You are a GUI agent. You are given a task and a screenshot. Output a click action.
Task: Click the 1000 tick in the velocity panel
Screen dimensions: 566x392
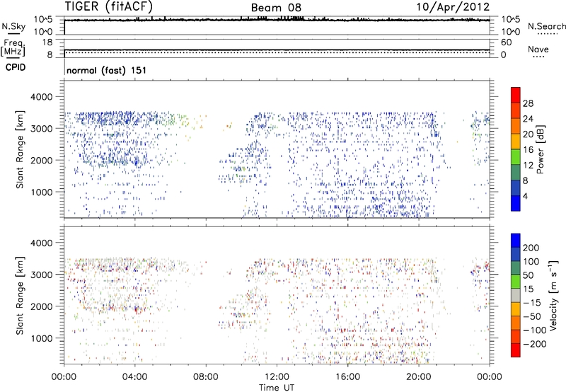42,339
